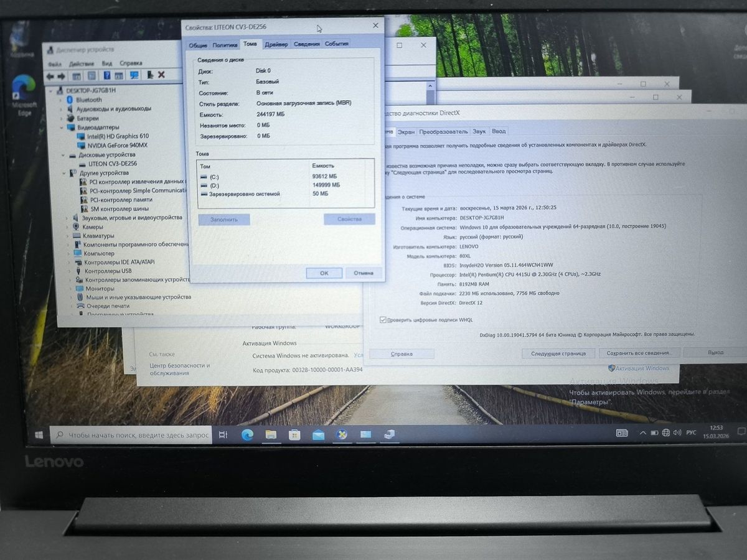This screenshot has width=747, height=560.
Task: Click the OK button in properties dialog
Action: click(324, 273)
